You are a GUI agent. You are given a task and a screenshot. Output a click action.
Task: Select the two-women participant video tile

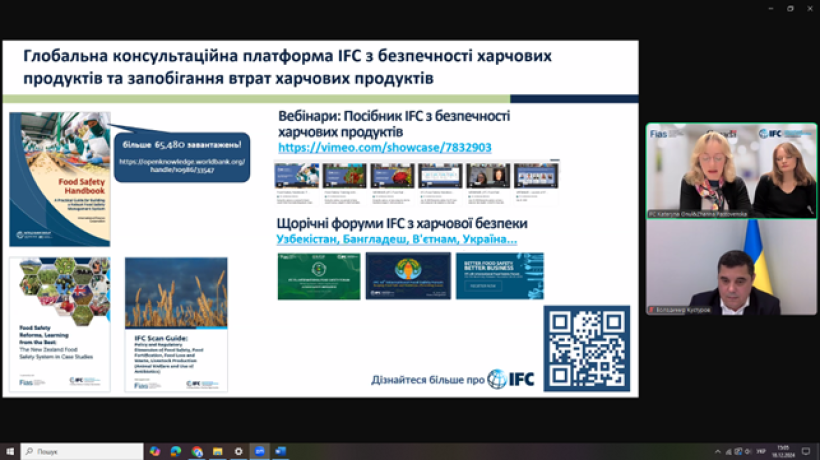point(731,171)
